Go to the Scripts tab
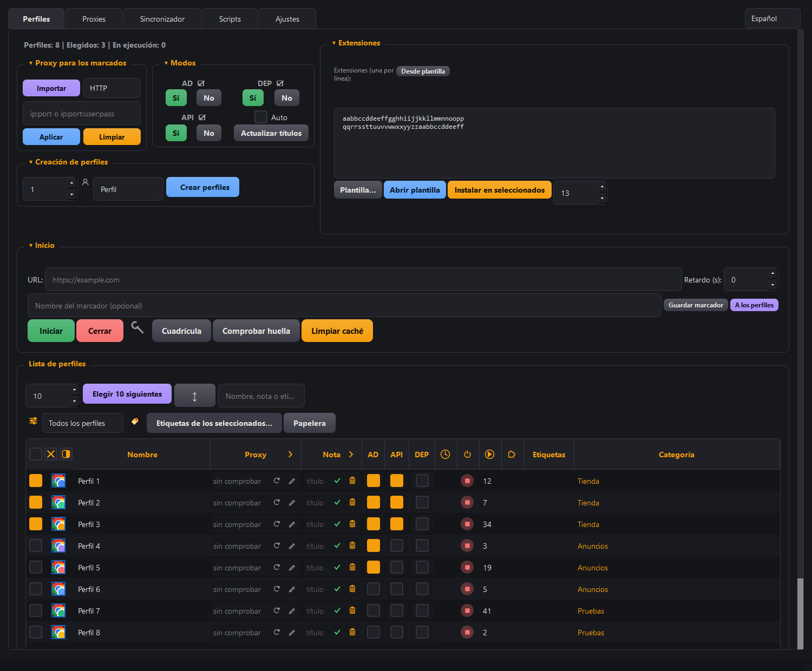 click(x=230, y=19)
